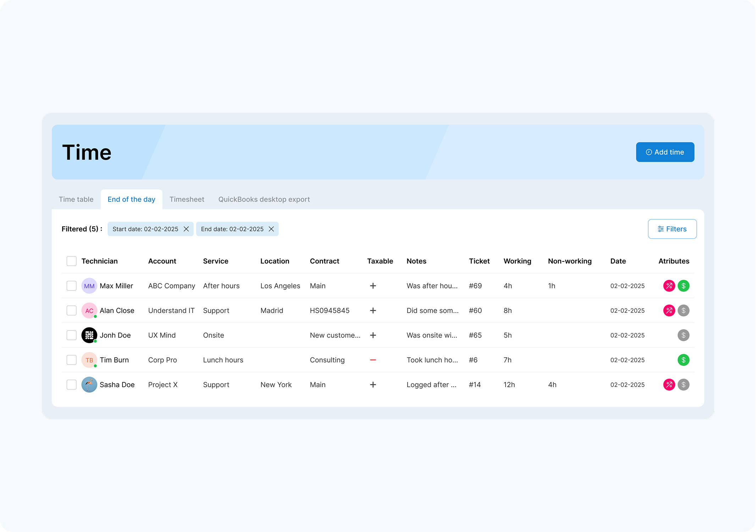Remove the Start date filter chip
The height and width of the screenshot is (532, 756).
[186, 229]
